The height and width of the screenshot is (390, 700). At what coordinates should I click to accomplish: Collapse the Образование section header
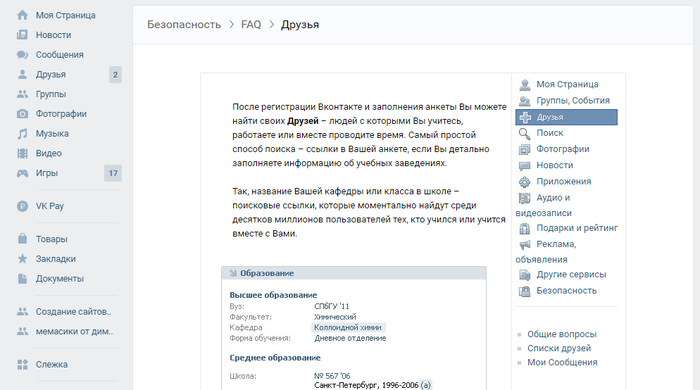(354, 273)
